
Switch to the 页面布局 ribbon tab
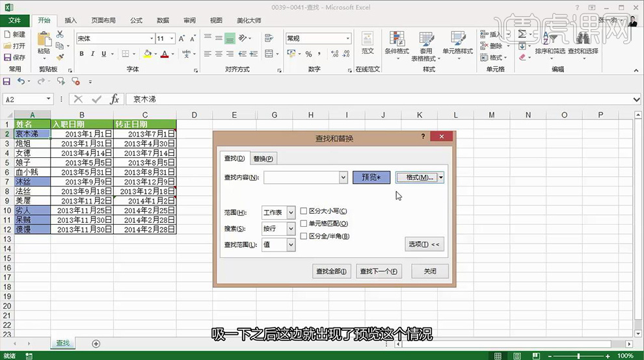[103, 20]
